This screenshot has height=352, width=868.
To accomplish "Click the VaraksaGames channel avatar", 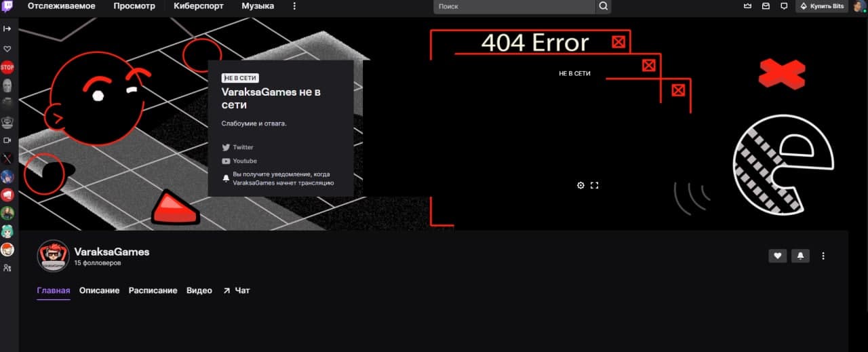I will coord(53,256).
